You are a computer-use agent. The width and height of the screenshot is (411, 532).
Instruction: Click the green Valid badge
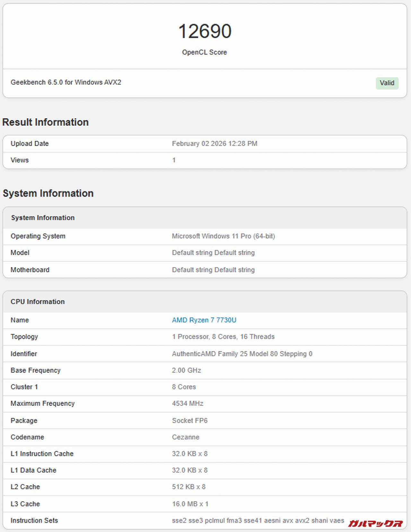(387, 83)
